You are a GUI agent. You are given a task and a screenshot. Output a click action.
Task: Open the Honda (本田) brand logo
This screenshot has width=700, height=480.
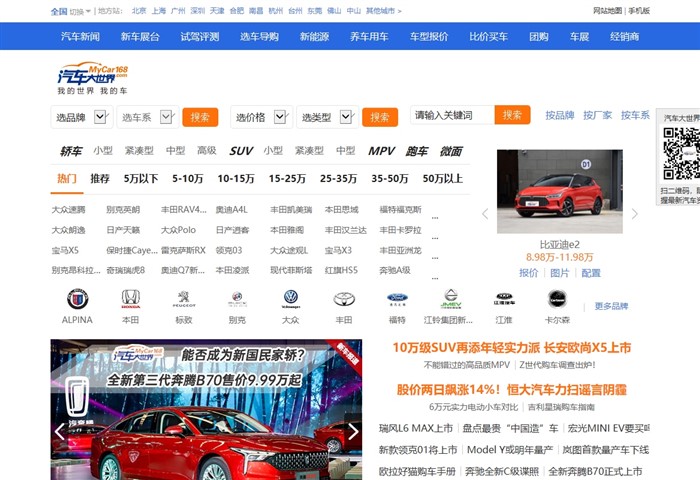130,299
